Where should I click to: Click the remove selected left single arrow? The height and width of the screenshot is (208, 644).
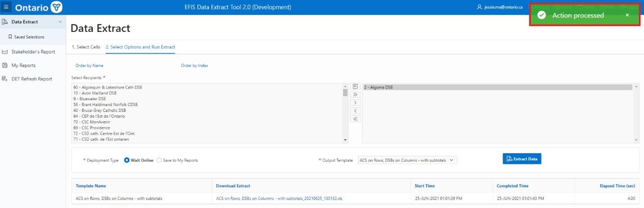coord(355,111)
